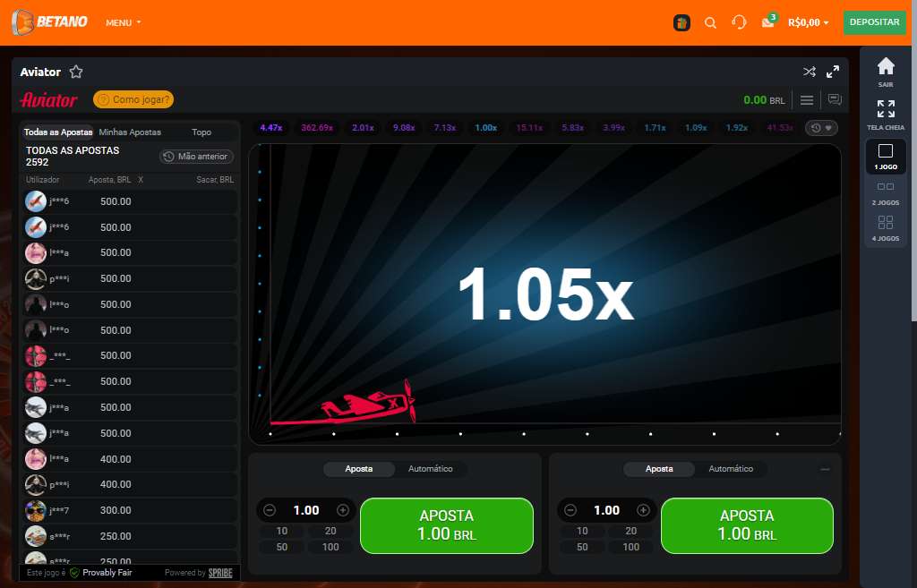Image resolution: width=917 pixels, height=588 pixels.
Task: Open the support headset icon
Action: click(739, 22)
